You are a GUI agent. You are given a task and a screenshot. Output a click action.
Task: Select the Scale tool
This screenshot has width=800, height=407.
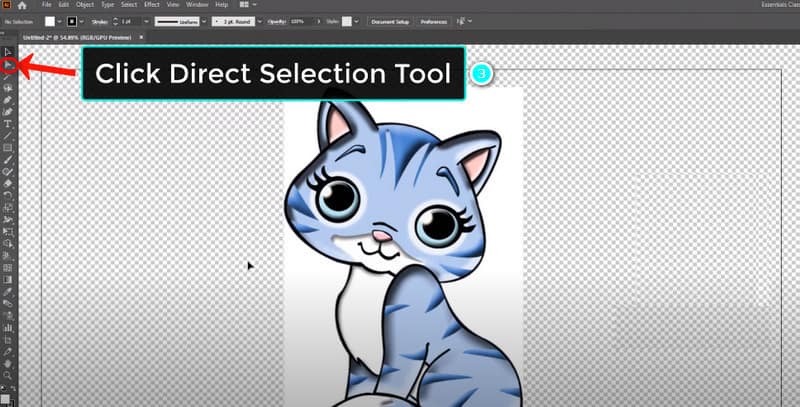(x=8, y=208)
